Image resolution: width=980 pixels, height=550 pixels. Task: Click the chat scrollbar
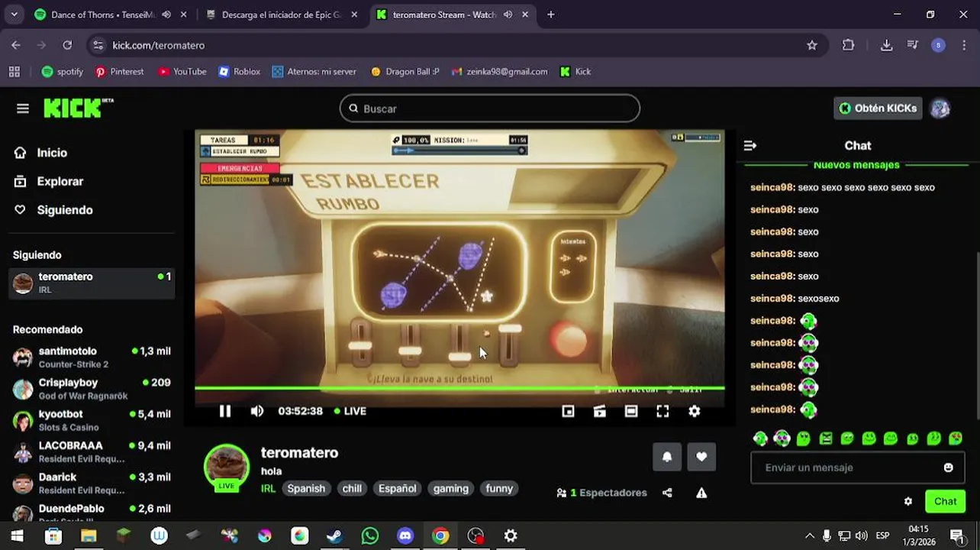[x=976, y=335]
